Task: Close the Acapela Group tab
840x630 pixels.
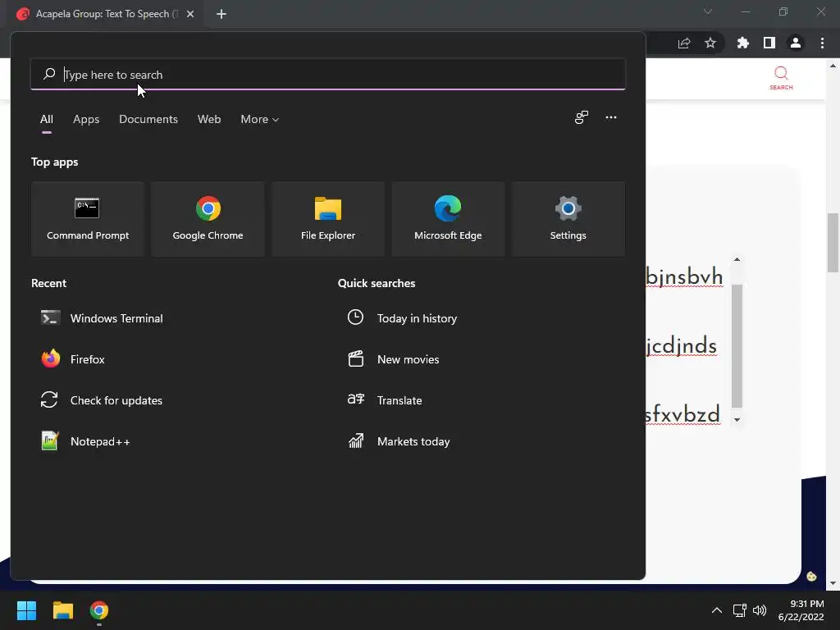Action: point(190,14)
